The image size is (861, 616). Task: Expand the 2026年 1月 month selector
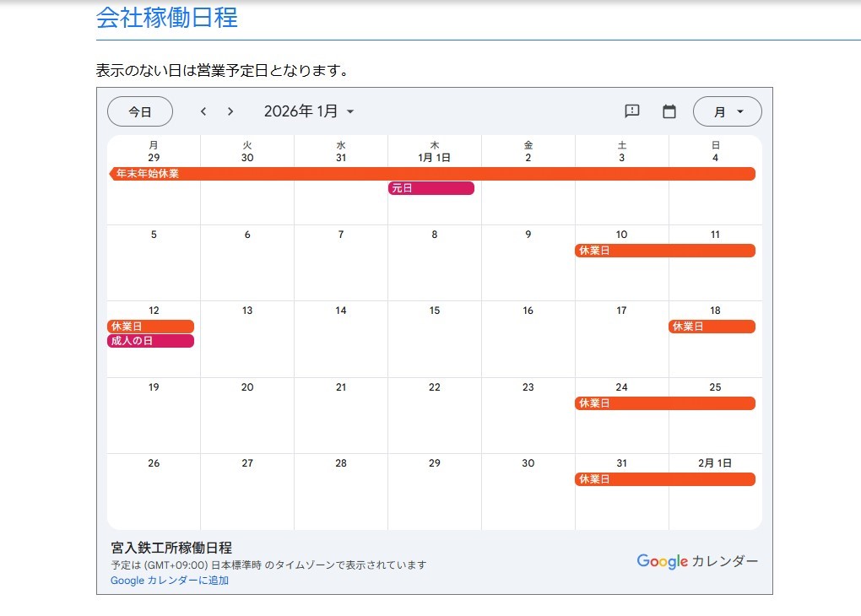309,111
